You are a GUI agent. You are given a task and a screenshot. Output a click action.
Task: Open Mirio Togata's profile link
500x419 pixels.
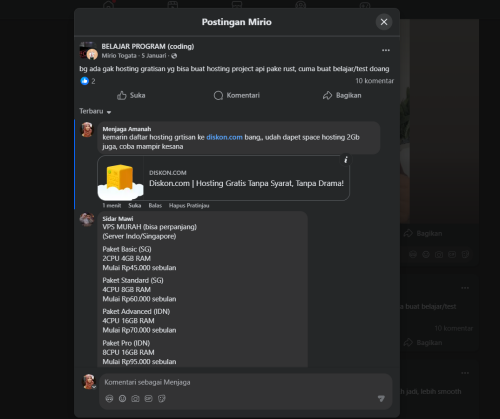pos(119,56)
